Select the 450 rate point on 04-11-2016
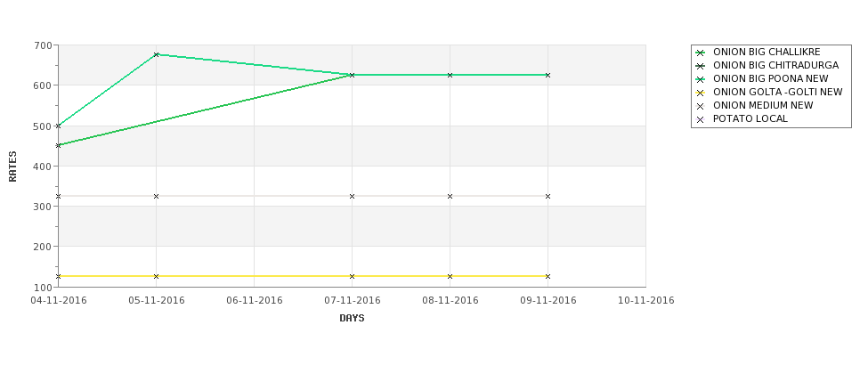 (58, 146)
